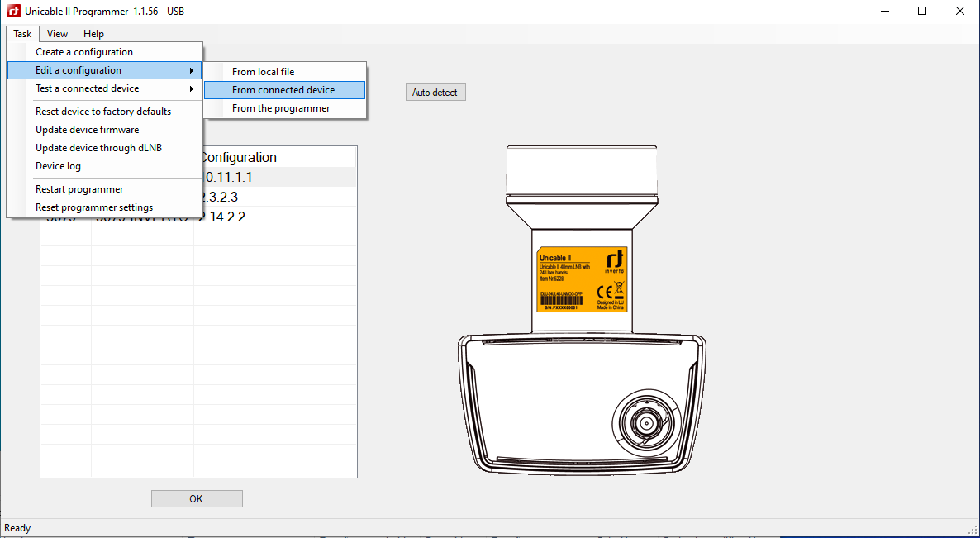Screen dimensions: 980x538
Task: Open the Task menu
Action: (x=22, y=34)
